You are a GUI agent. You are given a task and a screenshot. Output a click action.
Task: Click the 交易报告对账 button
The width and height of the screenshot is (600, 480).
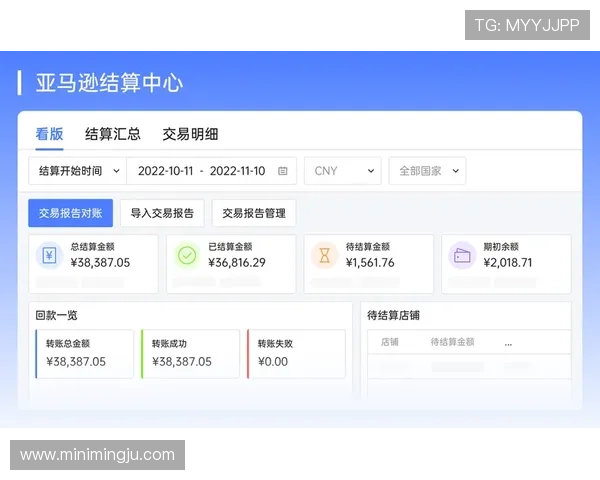pyautogui.click(x=70, y=213)
